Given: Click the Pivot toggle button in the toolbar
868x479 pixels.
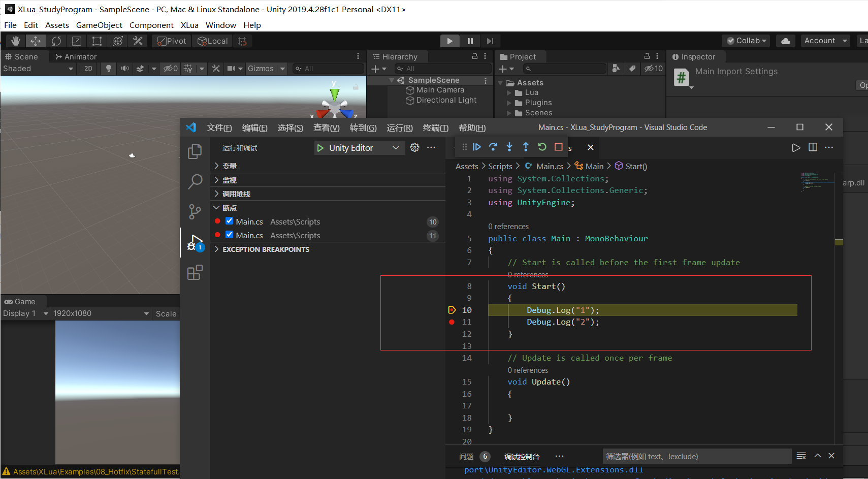Looking at the screenshot, I should [x=171, y=41].
